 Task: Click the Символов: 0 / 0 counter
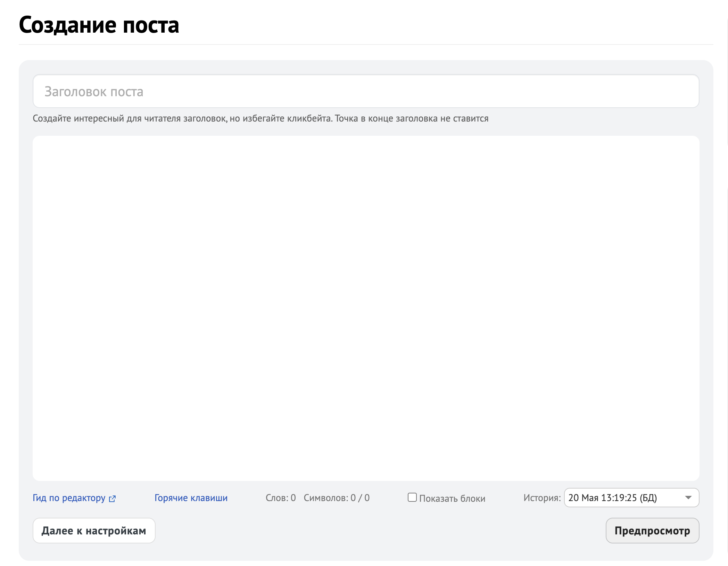coord(336,498)
